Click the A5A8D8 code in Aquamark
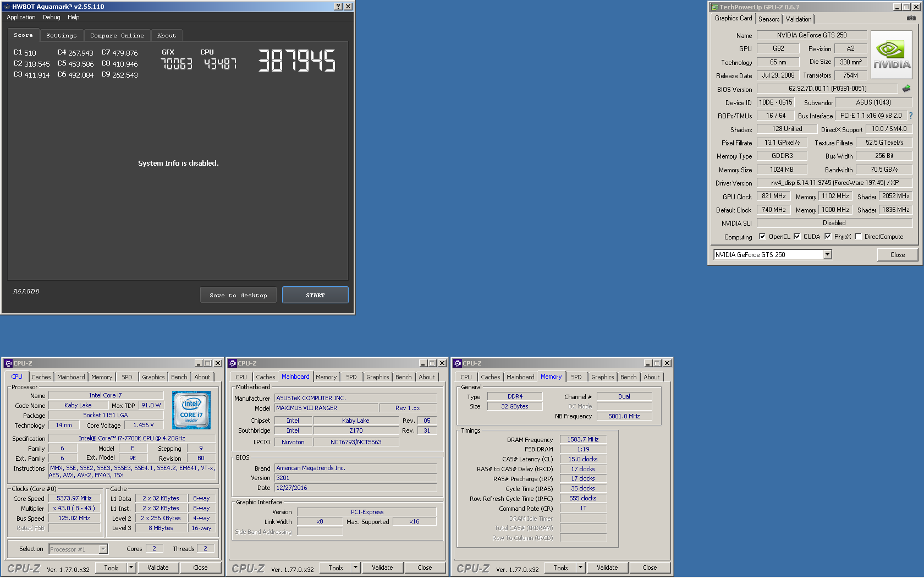The height and width of the screenshot is (578, 924). point(26,291)
